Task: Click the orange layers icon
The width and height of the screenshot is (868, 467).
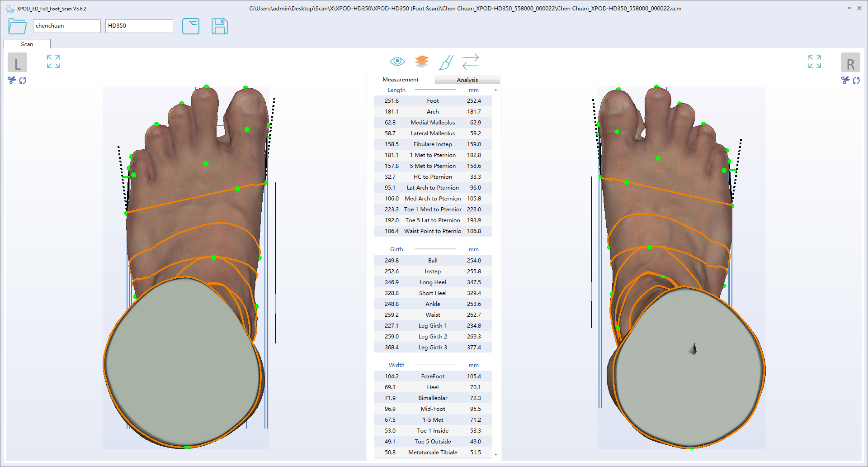Action: [421, 61]
